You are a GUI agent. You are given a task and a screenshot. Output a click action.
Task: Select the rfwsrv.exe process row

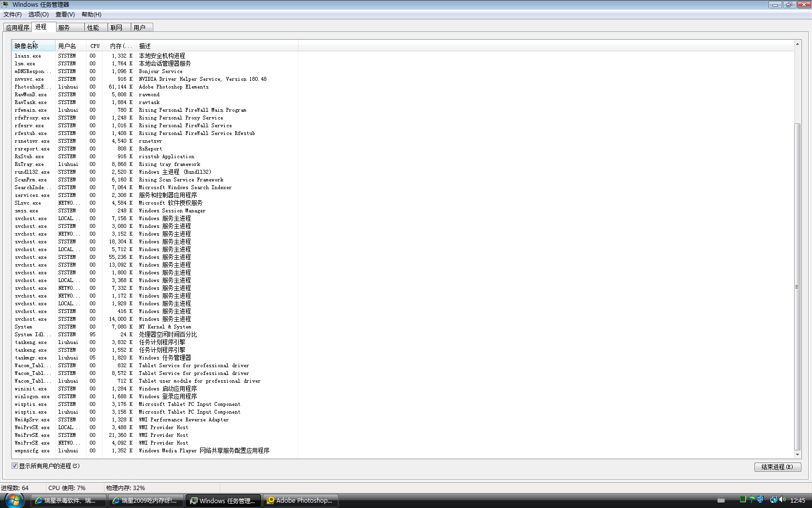coord(155,125)
